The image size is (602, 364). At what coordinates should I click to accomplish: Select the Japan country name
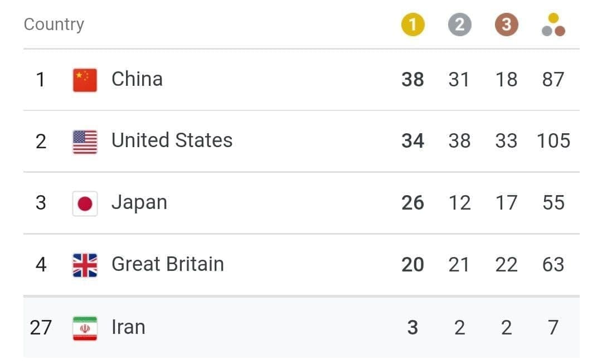pyautogui.click(x=139, y=202)
